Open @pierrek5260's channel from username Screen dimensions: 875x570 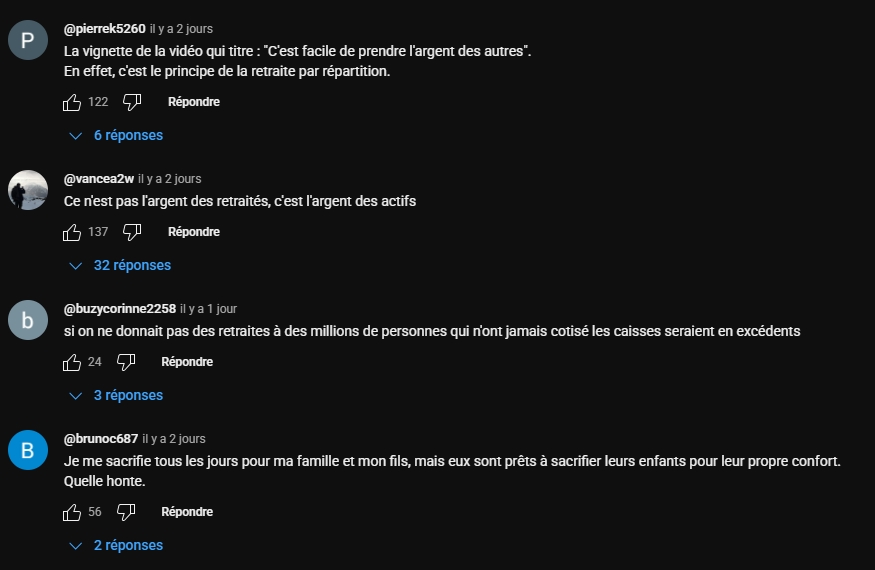tap(104, 29)
